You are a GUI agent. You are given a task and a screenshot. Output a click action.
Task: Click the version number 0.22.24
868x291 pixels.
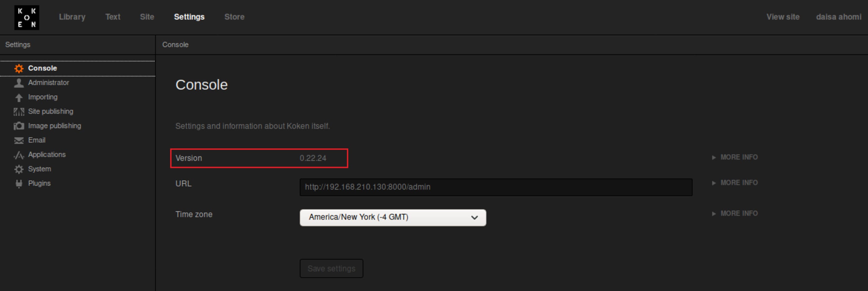coord(313,159)
